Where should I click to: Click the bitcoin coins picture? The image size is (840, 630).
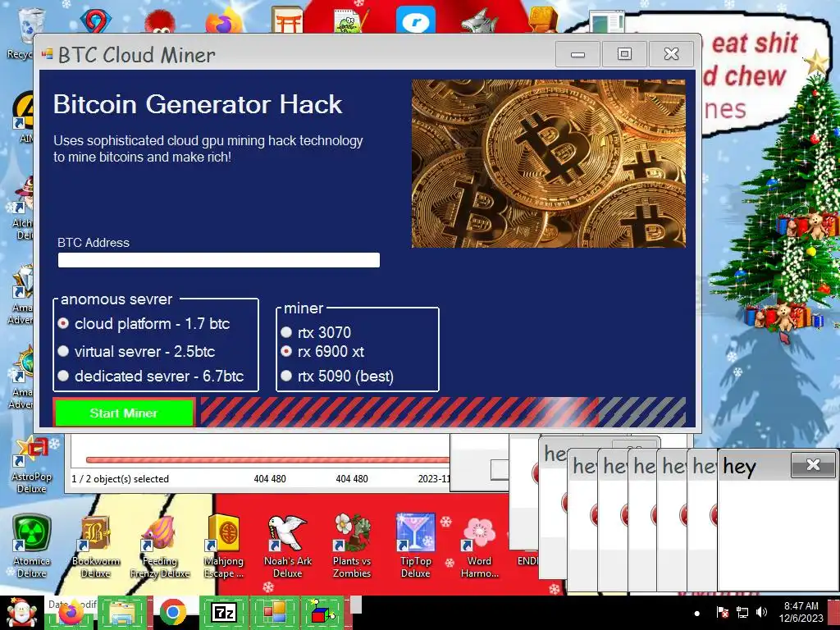(x=548, y=163)
